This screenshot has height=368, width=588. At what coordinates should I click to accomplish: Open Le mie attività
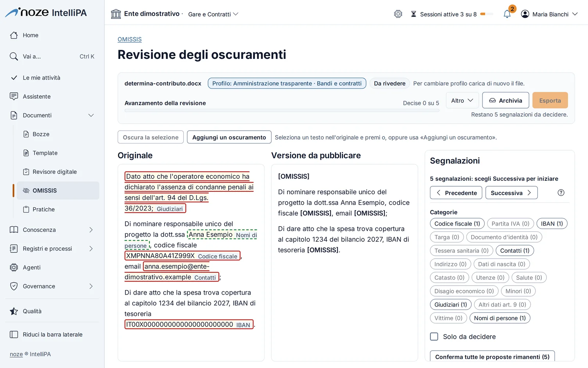click(x=52, y=78)
